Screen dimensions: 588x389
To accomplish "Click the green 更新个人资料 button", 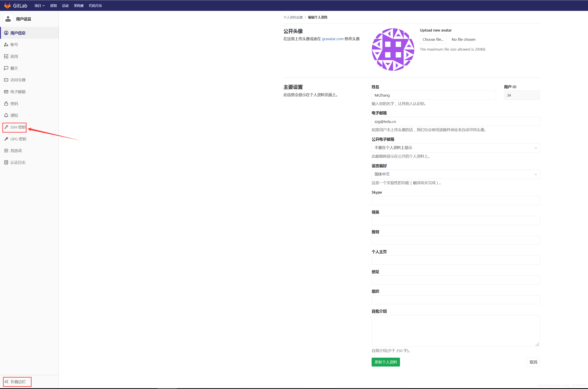I will pyautogui.click(x=386, y=362).
